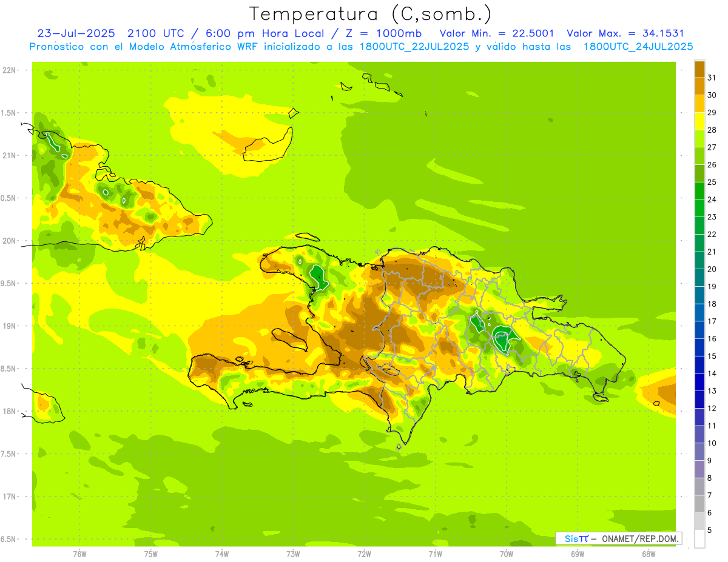Click the '1800UTC_24JUL2025' valid-until timestamp
The image size is (728, 562).
click(638, 47)
